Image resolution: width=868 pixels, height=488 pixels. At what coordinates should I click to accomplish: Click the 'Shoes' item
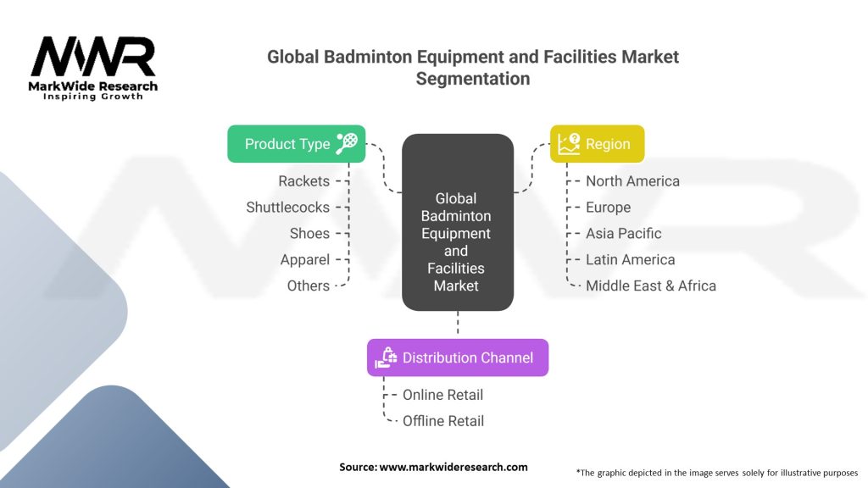tap(309, 233)
